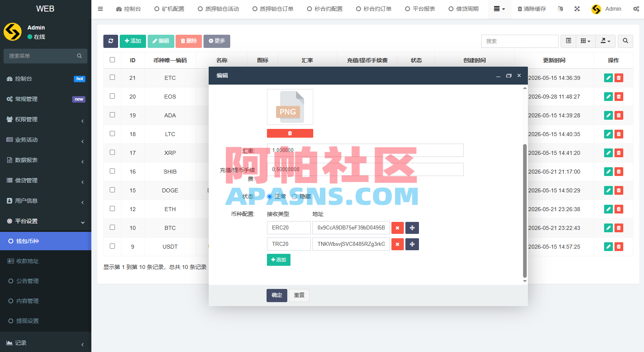Toggle the sidebar hamburger menu icon
Viewport: 644px width, 352px height.
pos(101,9)
